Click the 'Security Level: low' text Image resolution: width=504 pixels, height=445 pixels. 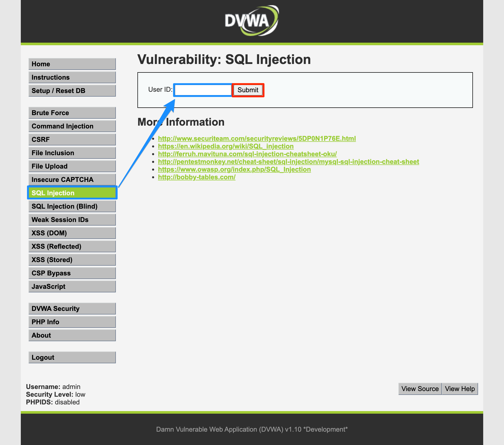tap(55, 394)
